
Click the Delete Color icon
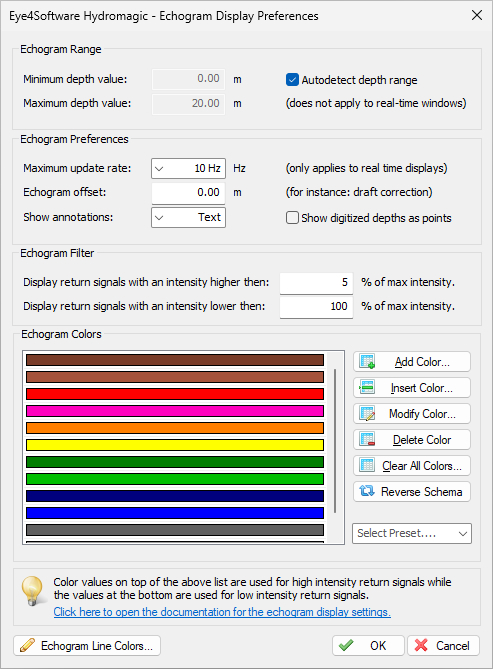(x=367, y=439)
